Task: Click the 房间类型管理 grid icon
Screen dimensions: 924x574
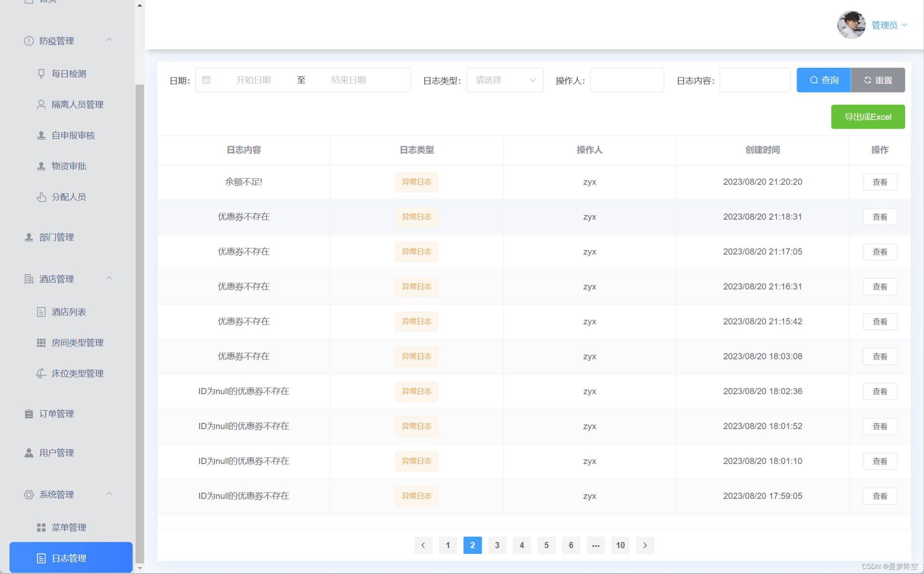Action: 41,343
